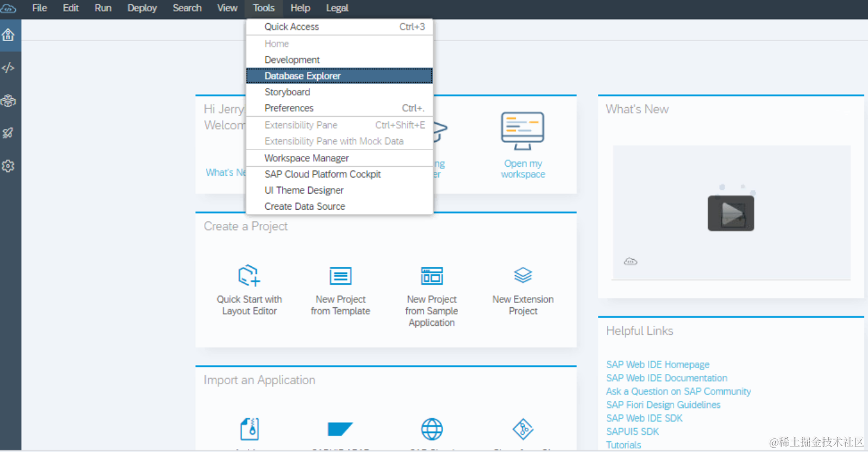Open the Deploy menu
Image resolution: width=868 pixels, height=452 pixels.
coord(142,8)
